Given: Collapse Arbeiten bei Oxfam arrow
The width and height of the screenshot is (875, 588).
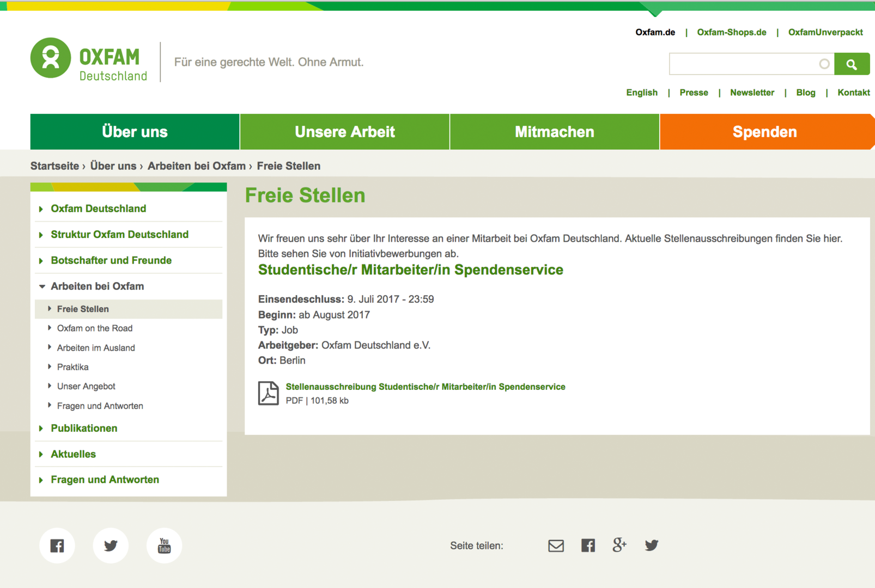Looking at the screenshot, I should point(42,286).
